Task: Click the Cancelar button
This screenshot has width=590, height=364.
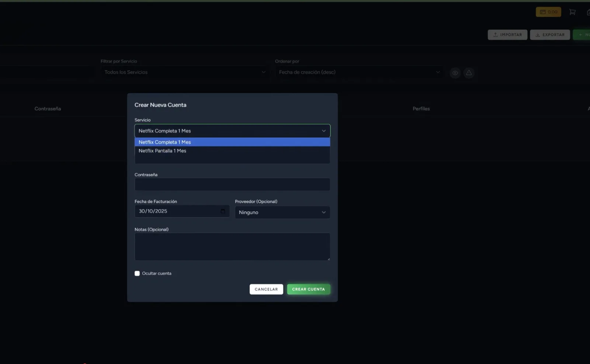Action: pyautogui.click(x=266, y=289)
